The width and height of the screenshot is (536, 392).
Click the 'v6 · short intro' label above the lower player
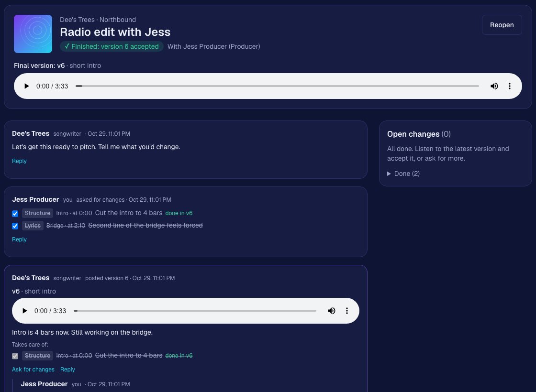tap(34, 291)
